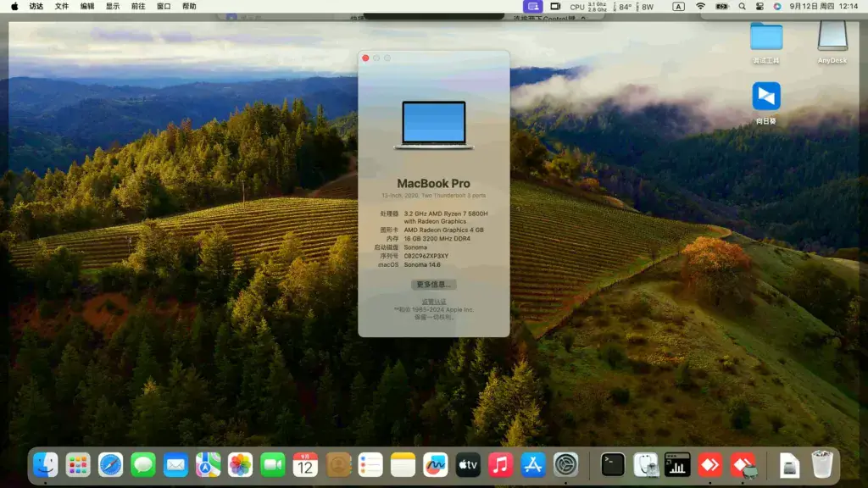Open the 前往 menu
The height and width of the screenshot is (488, 868).
[138, 7]
